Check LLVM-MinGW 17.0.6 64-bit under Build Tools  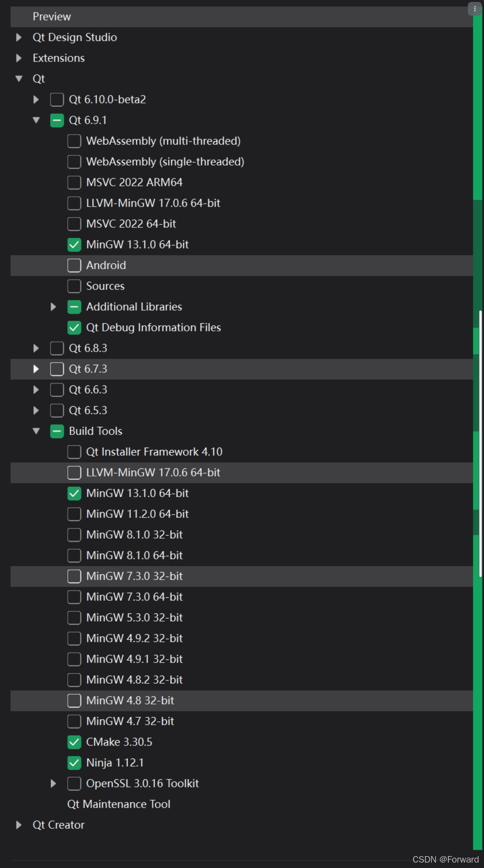click(74, 473)
